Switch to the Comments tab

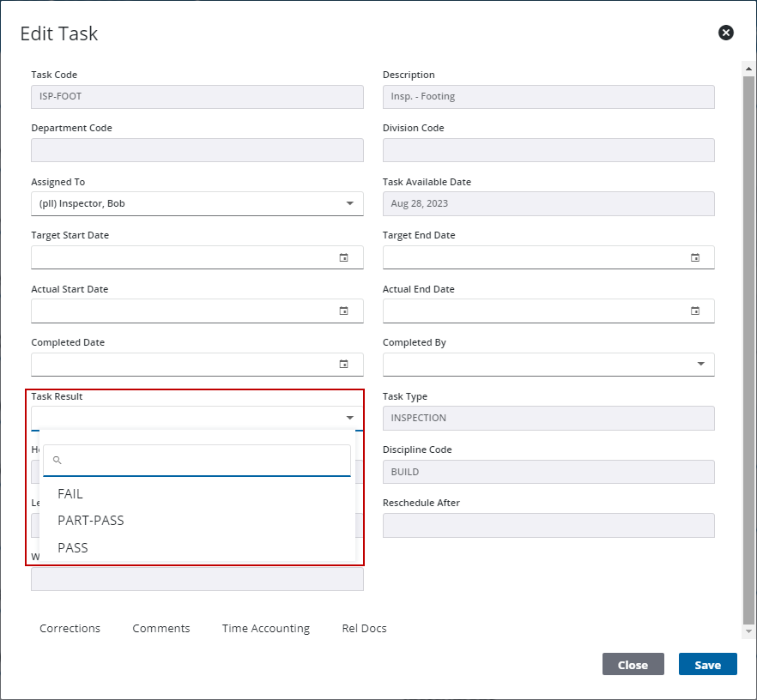tap(160, 628)
